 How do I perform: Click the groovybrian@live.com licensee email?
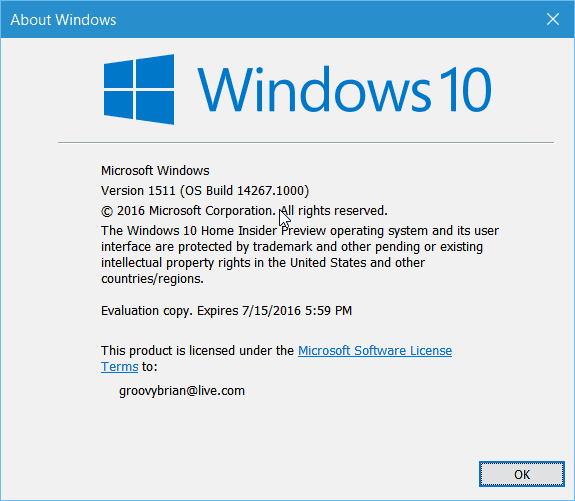tap(182, 391)
